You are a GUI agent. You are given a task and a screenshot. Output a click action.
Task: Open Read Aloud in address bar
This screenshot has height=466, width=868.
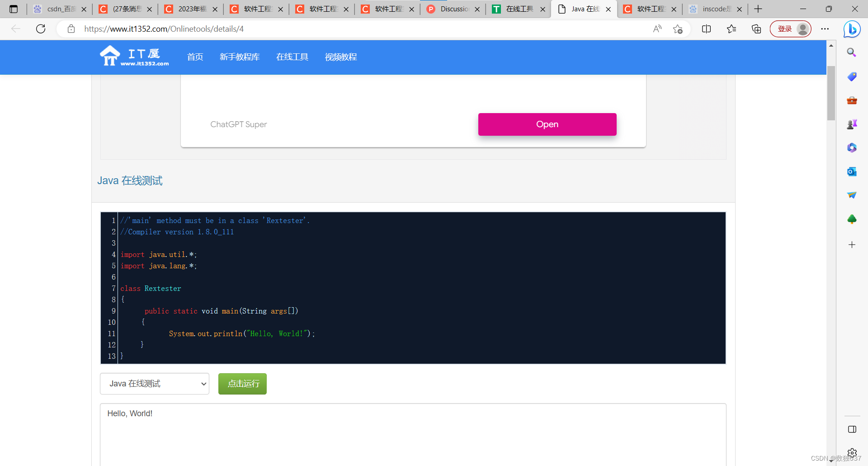[657, 29]
